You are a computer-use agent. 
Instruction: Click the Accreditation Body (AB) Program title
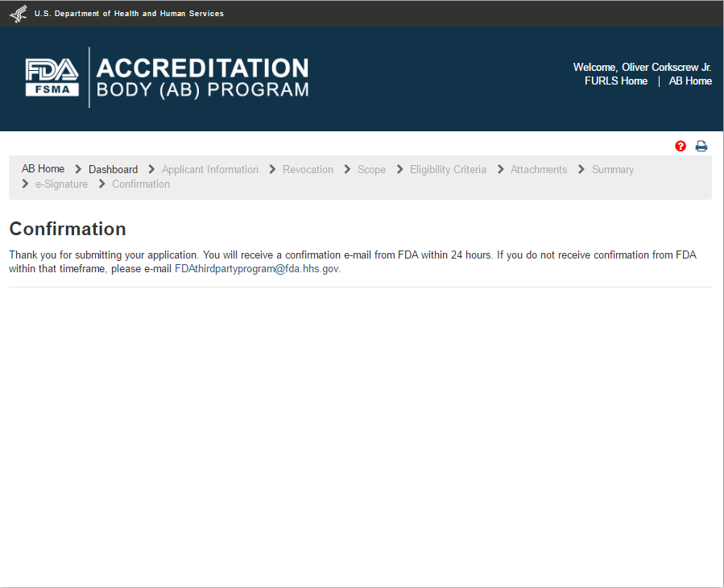pyautogui.click(x=202, y=77)
